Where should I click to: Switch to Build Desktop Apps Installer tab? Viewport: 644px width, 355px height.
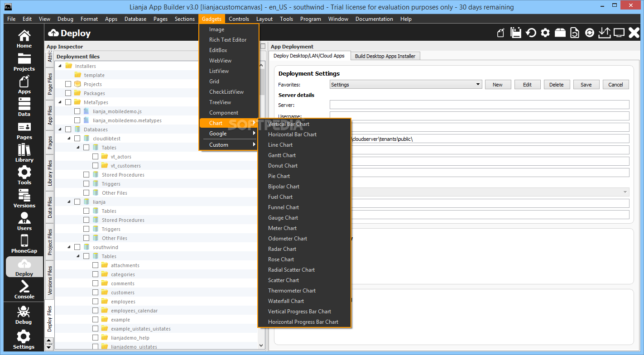coord(385,56)
